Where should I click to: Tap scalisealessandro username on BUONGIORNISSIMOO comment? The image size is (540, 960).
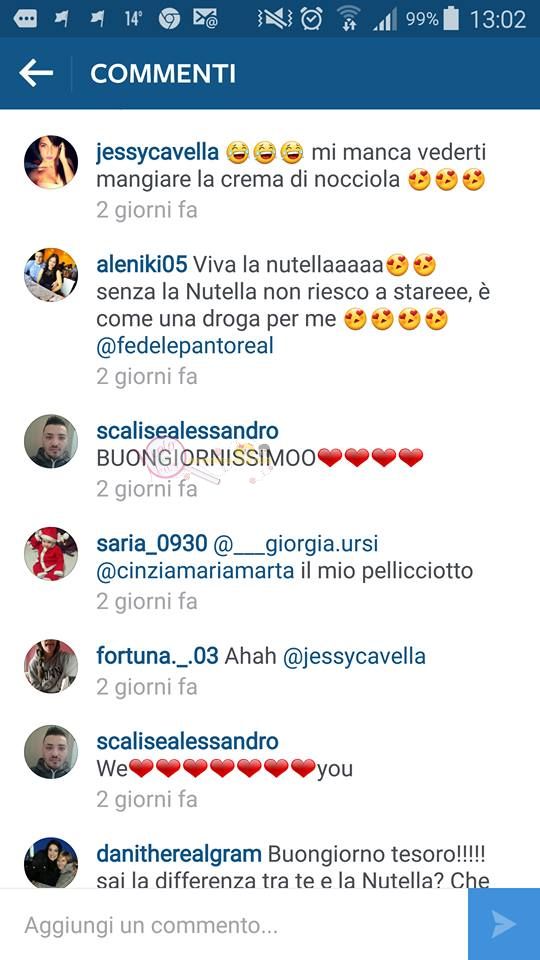(x=187, y=431)
